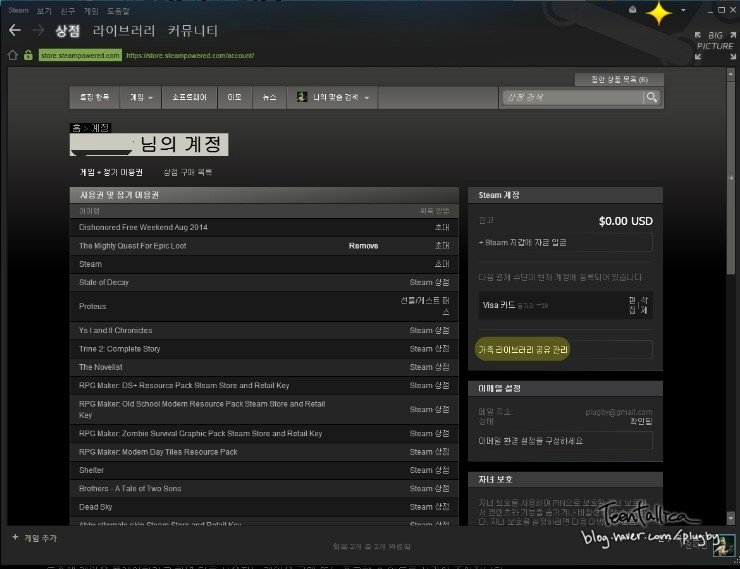
Task: Click the store search input field
Action: pyautogui.click(x=572, y=97)
